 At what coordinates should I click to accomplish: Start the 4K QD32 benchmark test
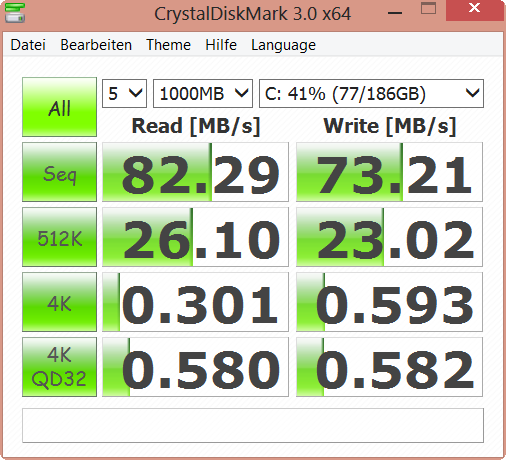click(59, 367)
